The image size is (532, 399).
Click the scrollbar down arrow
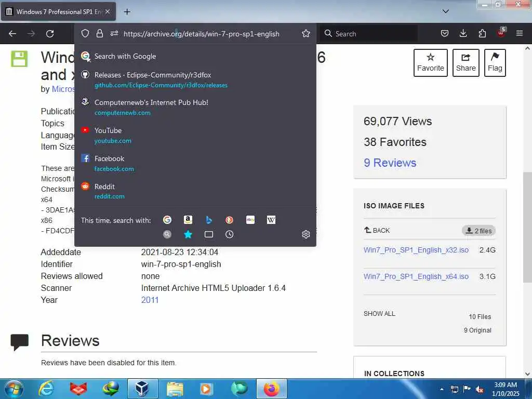pos(527,374)
